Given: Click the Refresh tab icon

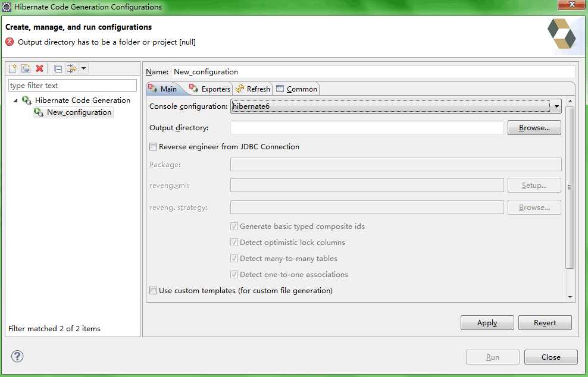Looking at the screenshot, I should click(240, 89).
